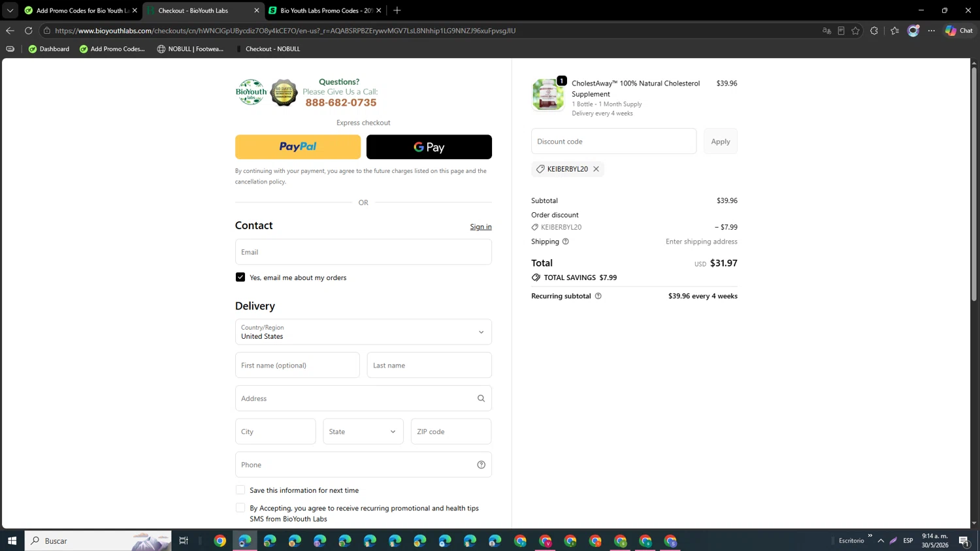
Task: Open a new browser tab
Action: (x=397, y=10)
